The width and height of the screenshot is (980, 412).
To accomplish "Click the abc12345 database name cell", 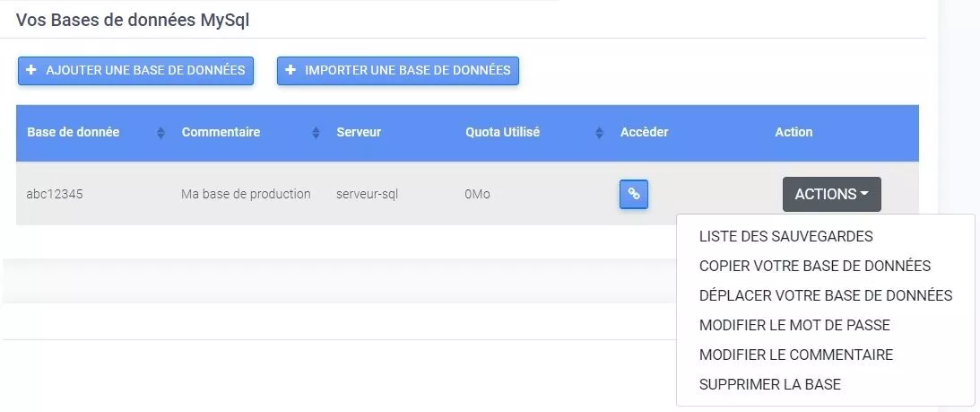I will (x=55, y=194).
